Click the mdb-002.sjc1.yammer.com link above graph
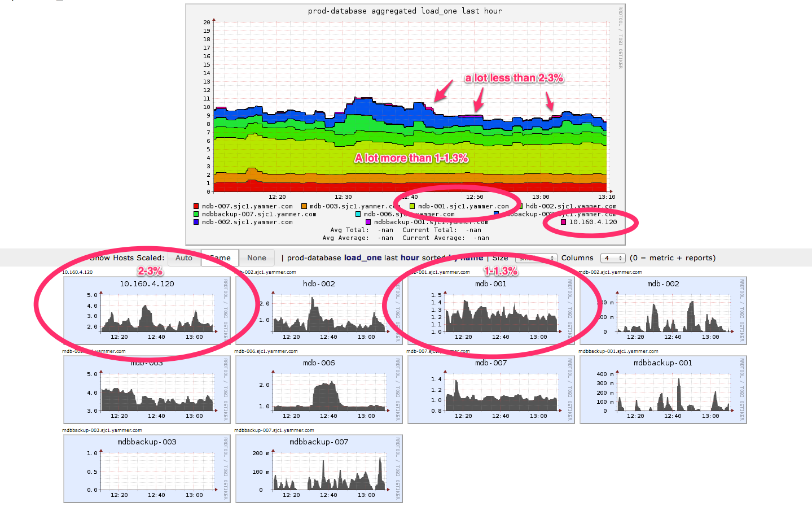812x515 pixels. 610,272
